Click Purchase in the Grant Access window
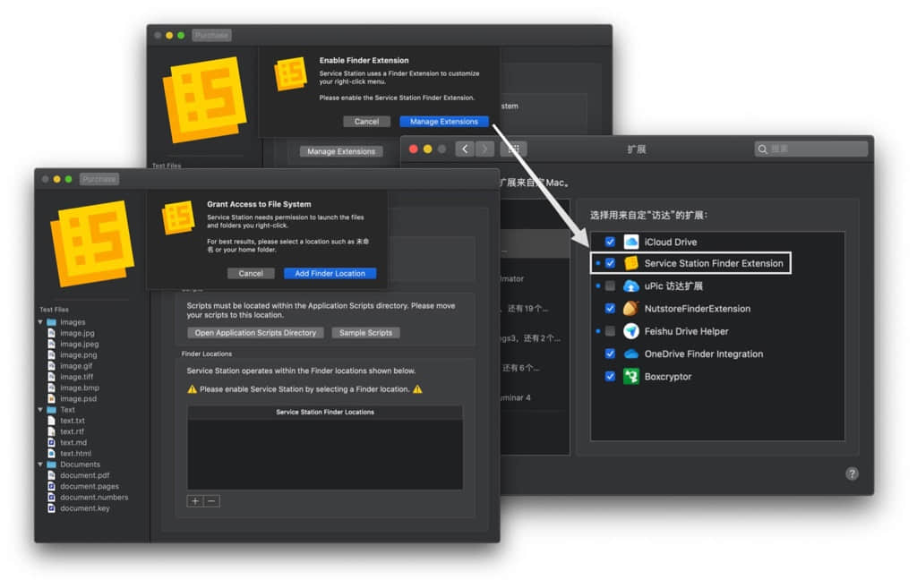 (x=99, y=179)
